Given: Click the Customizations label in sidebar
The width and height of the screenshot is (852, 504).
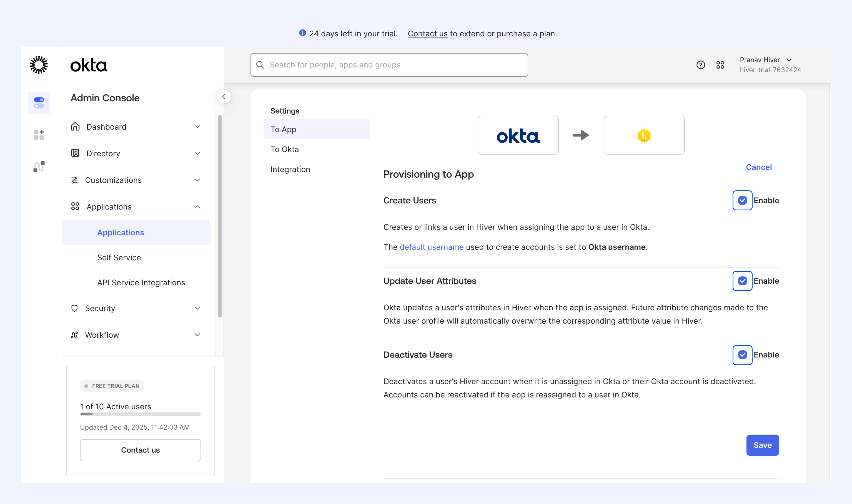Looking at the screenshot, I should (113, 180).
